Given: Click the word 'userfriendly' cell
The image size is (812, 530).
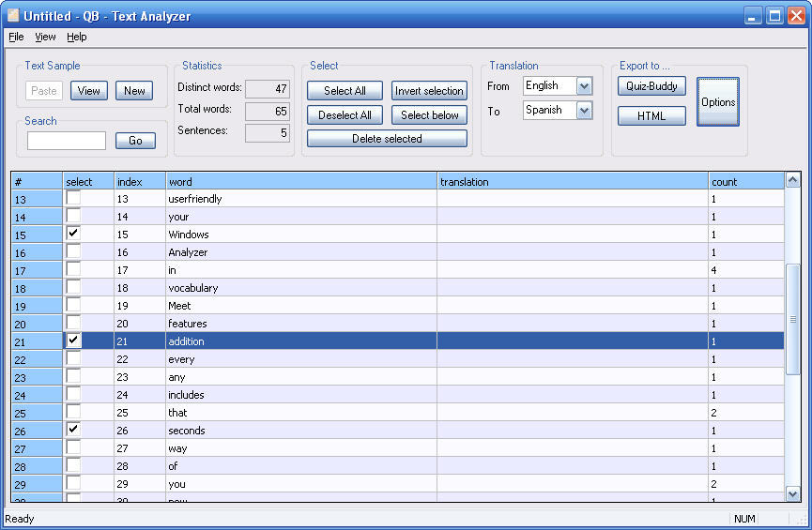Looking at the screenshot, I should pyautogui.click(x=301, y=198).
